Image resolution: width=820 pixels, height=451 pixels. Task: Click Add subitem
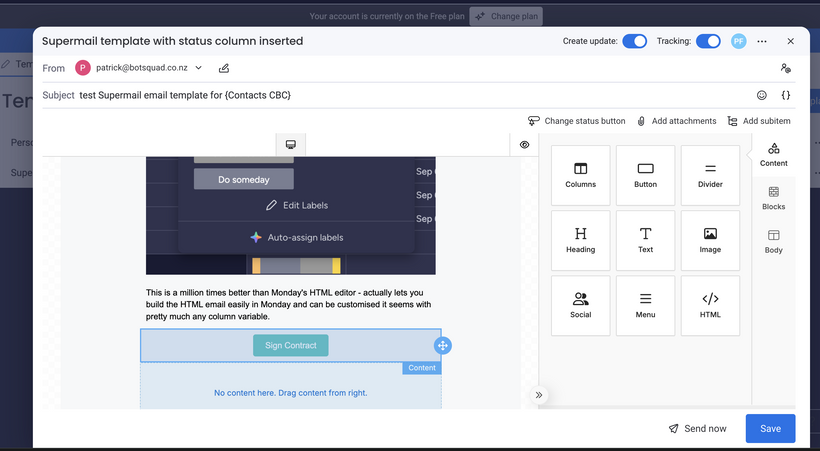tap(759, 121)
